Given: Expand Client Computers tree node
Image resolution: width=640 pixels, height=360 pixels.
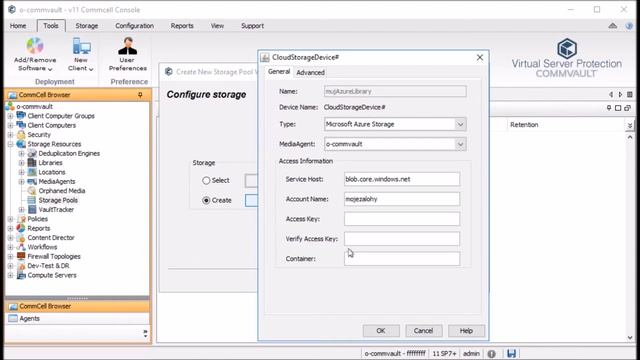Looking at the screenshot, I should (x=11, y=125).
